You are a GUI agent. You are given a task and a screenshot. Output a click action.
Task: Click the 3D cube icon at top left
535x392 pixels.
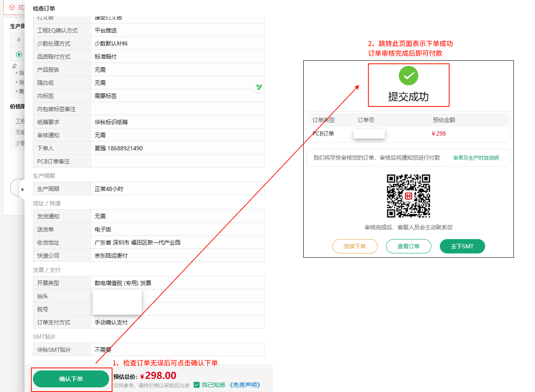tap(12, 7)
